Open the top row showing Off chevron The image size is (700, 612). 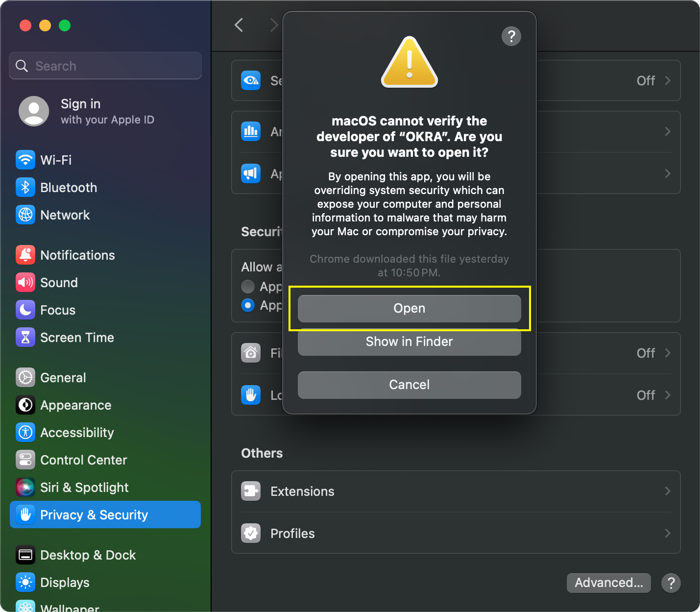tap(668, 80)
